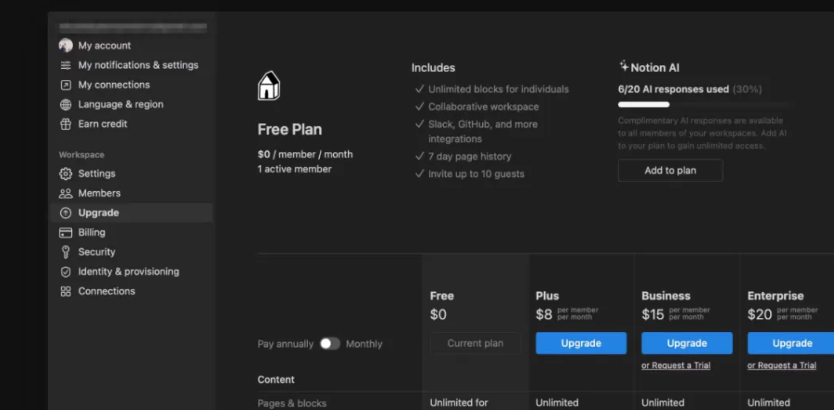Click the 'Pages & blocks' row label
This screenshot has height=410, width=834.
pos(292,403)
